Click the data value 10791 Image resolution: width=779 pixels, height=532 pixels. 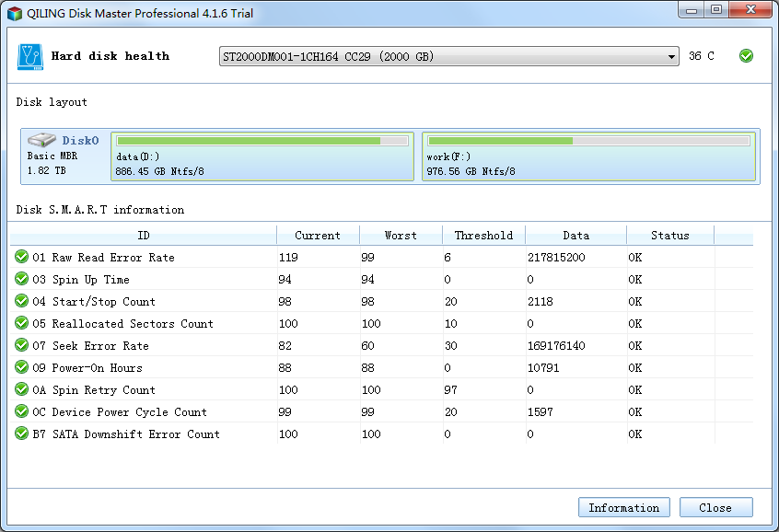[x=543, y=368]
